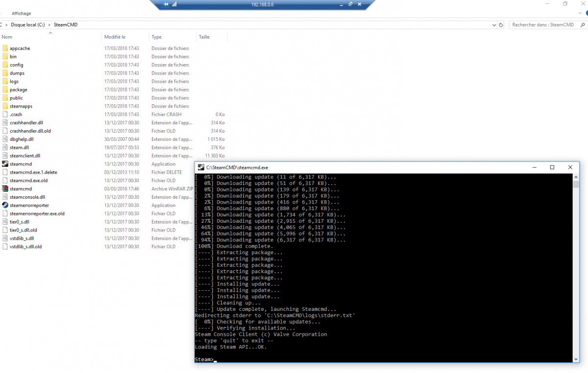Viewport: 588px width, 373px height.
Task: Select the package folder icon
Action: 5,90
